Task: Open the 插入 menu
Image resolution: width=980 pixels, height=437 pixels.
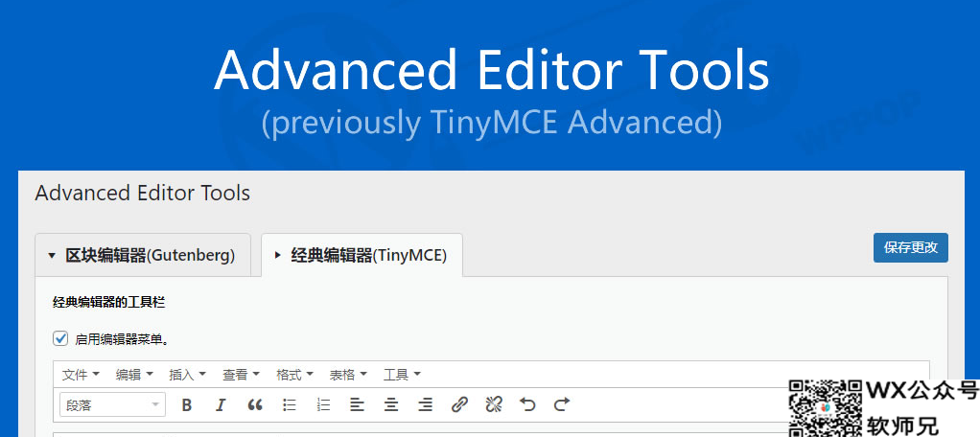Action: pos(188,375)
